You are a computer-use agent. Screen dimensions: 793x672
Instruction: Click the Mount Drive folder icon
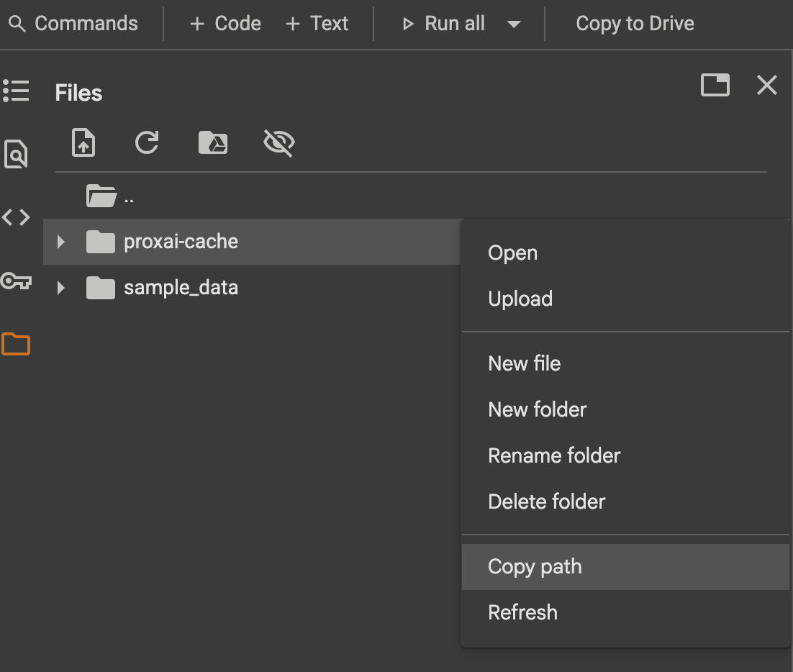pos(213,142)
